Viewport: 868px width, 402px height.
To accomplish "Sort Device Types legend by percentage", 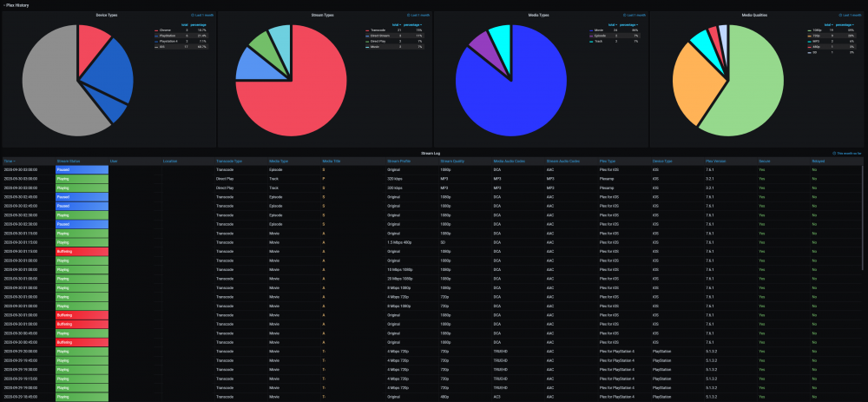I will [198, 25].
